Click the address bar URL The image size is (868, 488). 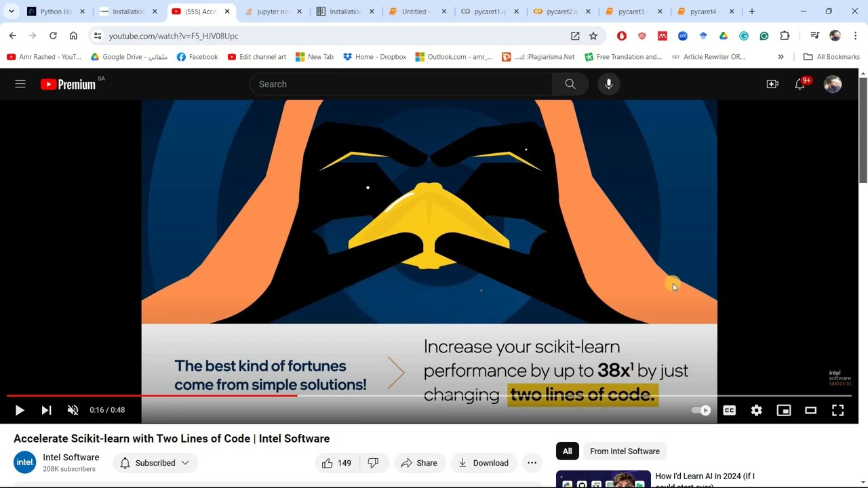tap(174, 36)
